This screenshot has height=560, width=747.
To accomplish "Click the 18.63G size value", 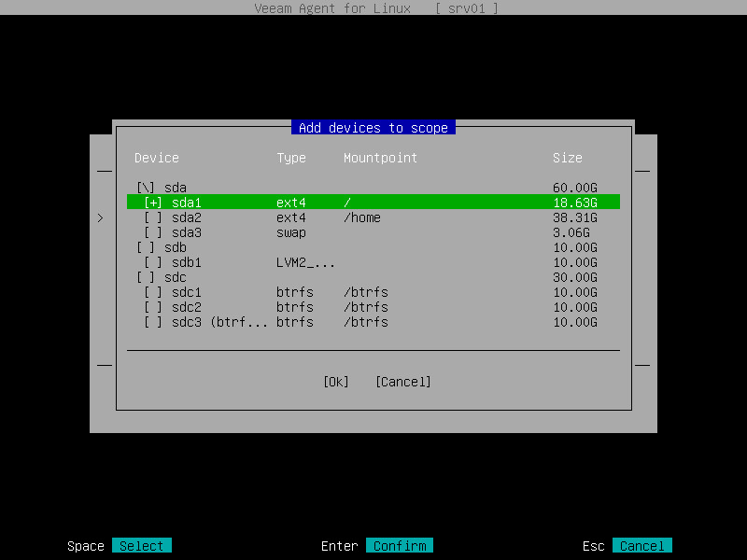I will tap(575, 203).
